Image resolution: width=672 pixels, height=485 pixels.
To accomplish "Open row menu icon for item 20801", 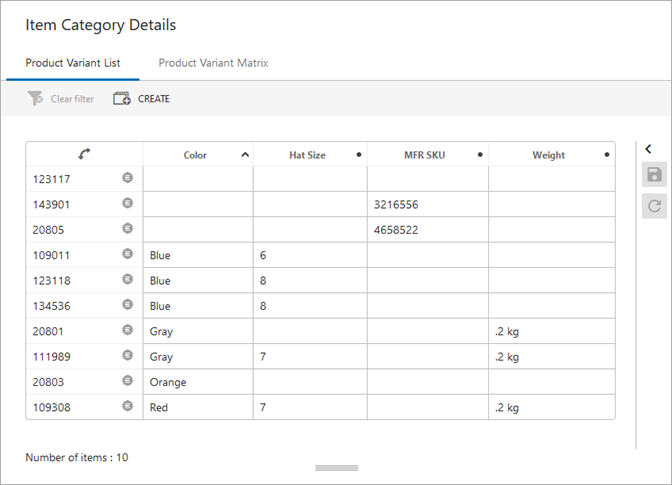I will [x=127, y=330].
